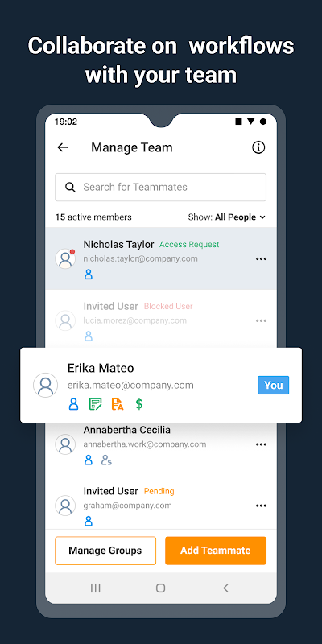Click the search magnifier icon

[70, 188]
